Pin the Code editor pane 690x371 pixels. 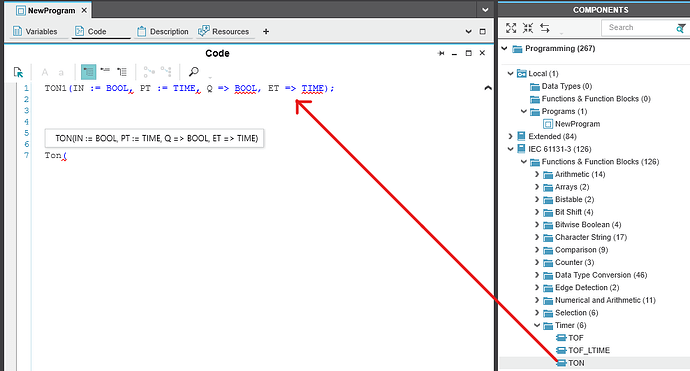[441, 53]
